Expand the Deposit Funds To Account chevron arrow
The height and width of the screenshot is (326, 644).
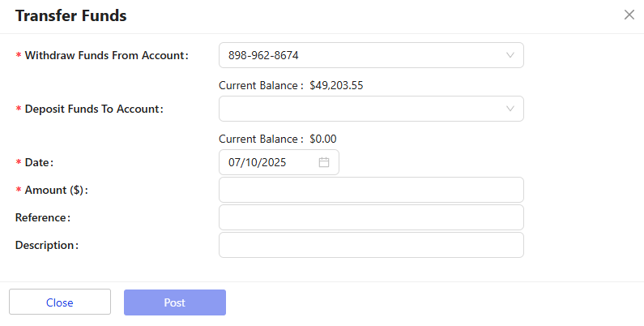(x=510, y=109)
